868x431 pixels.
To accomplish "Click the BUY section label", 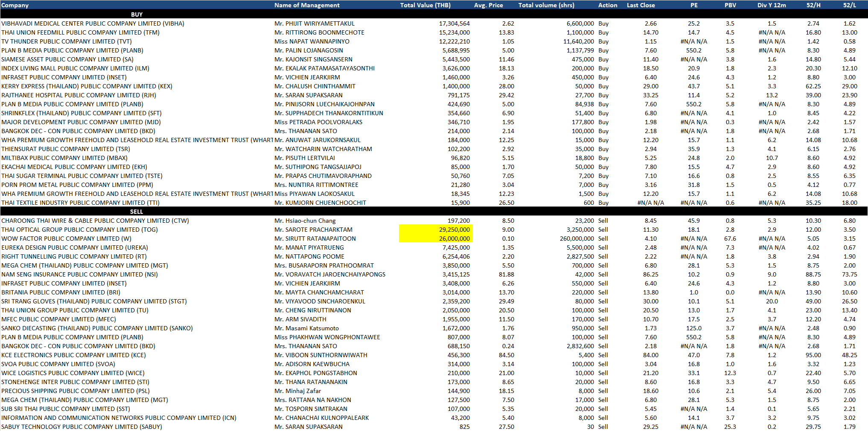I will pos(137,15).
